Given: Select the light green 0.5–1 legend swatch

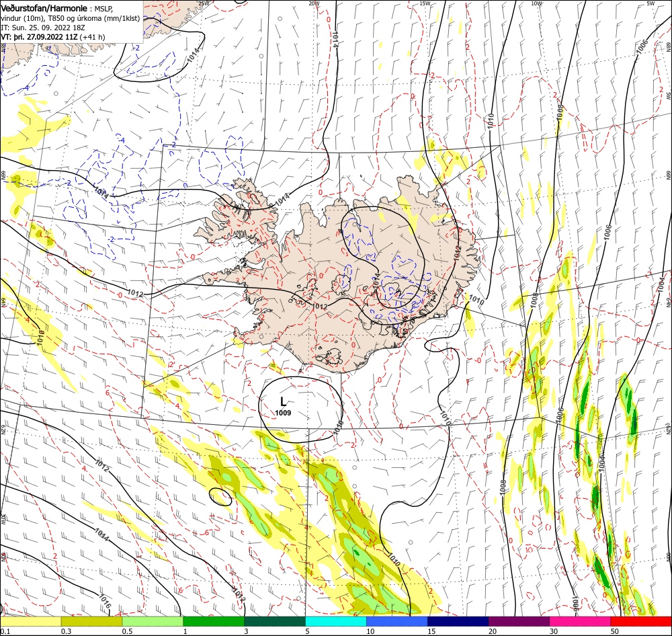Looking at the screenshot, I should pyautogui.click(x=153, y=621).
